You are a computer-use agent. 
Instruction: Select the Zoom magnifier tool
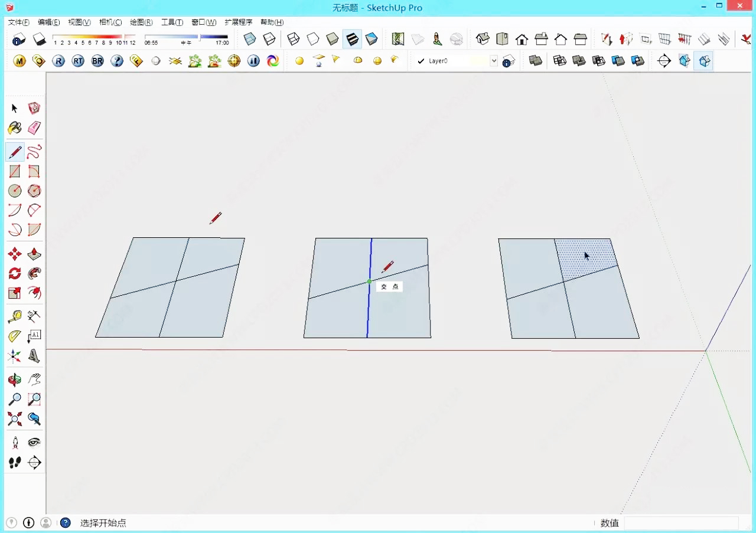coord(15,400)
